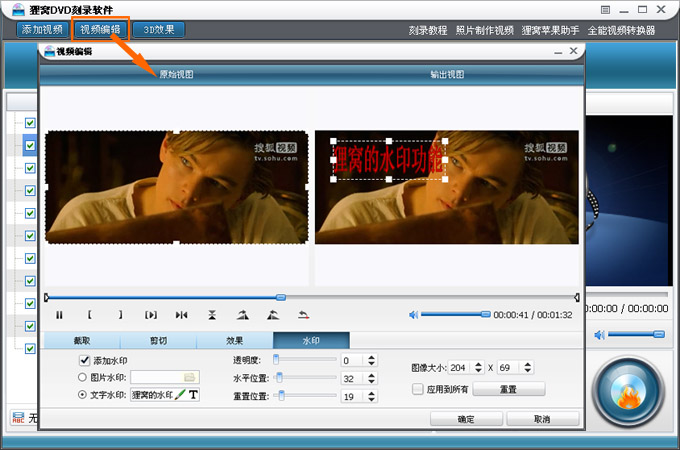Open font settings with the T icon
This screenshot has height=450, width=680.
click(193, 395)
